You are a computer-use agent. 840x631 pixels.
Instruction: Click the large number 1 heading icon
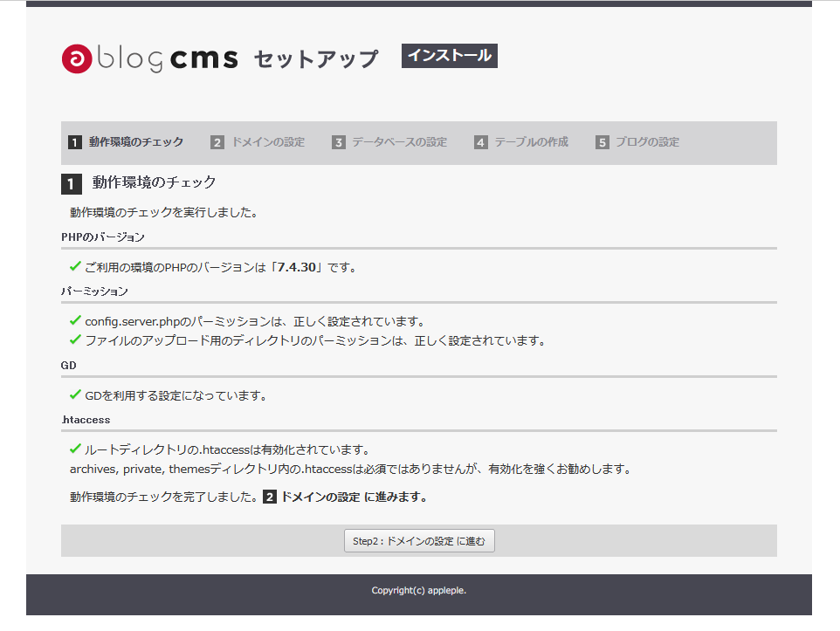tap(72, 184)
